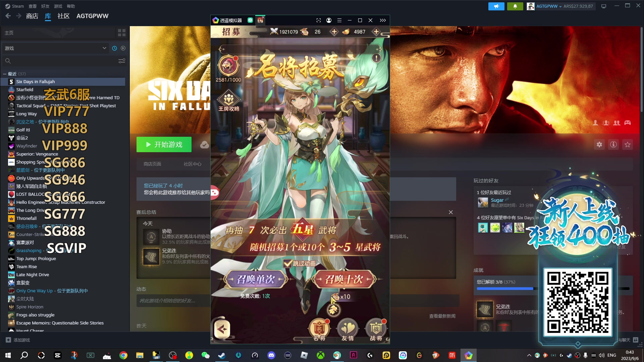Open WeChat from the taskbar
The height and width of the screenshot is (362, 644).
[x=205, y=355]
